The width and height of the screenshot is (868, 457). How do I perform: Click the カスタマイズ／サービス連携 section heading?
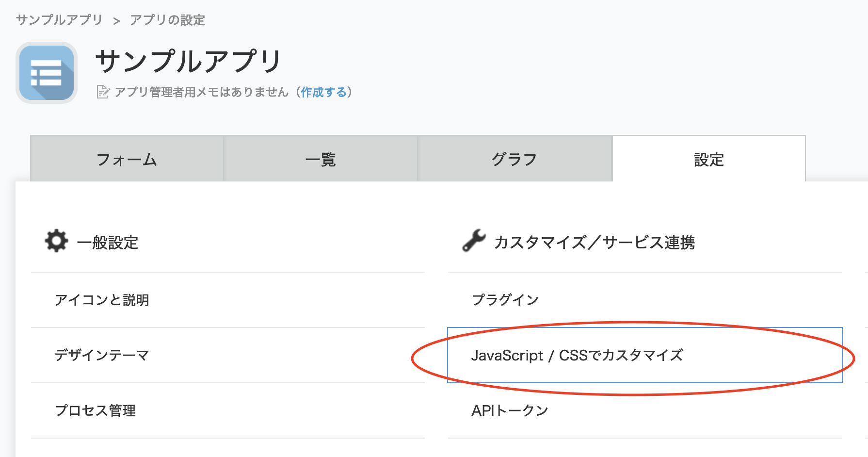(595, 243)
